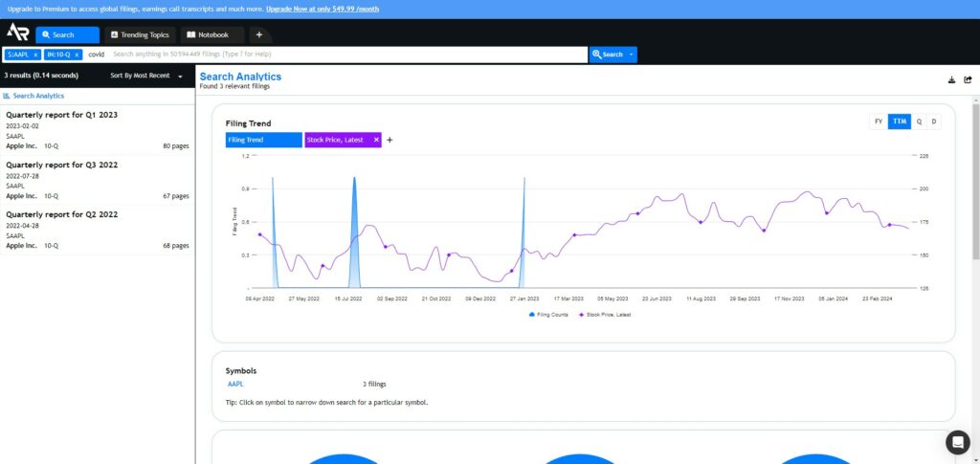Click the 27 Jan 2023 filing spike
Screen dimensions: 980x464
pos(523,232)
